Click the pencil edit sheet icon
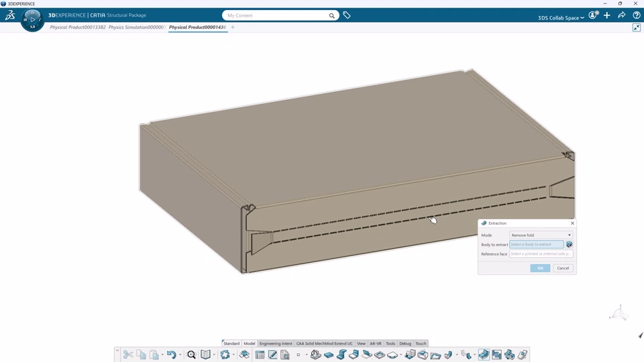Screen dimensions: 644x362 (272, 354)
